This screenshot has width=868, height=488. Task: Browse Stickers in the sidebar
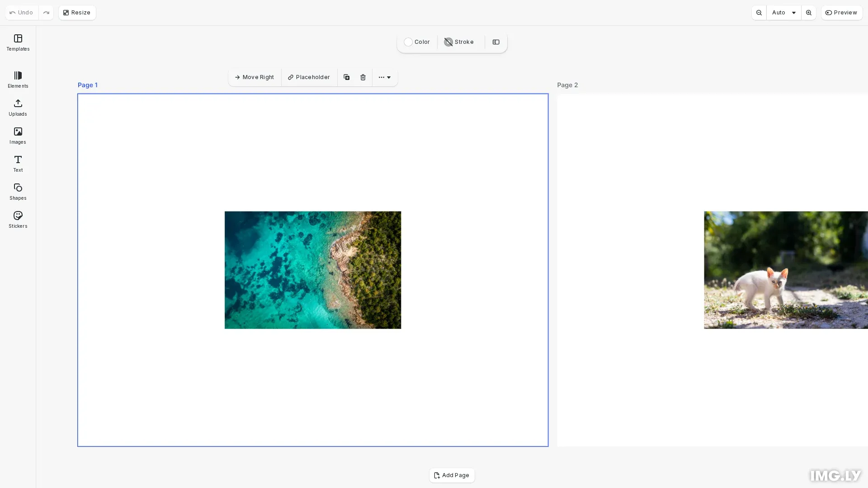click(x=18, y=220)
